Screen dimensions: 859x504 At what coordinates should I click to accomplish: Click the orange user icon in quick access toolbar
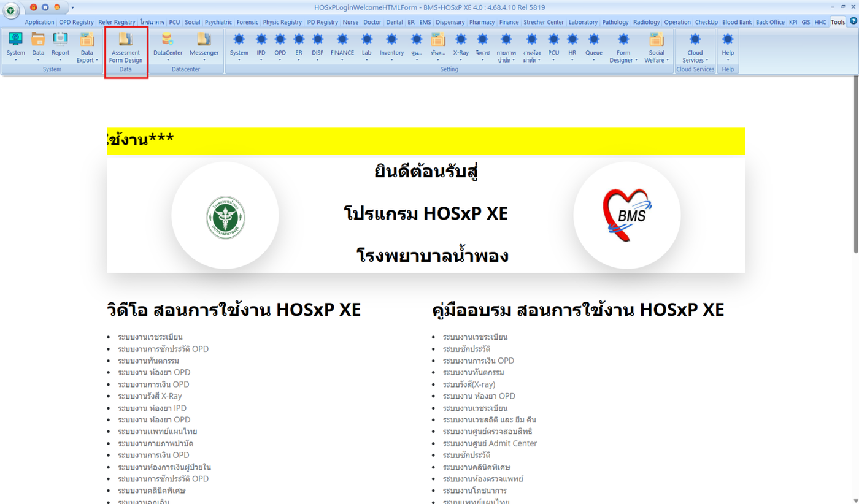click(57, 7)
